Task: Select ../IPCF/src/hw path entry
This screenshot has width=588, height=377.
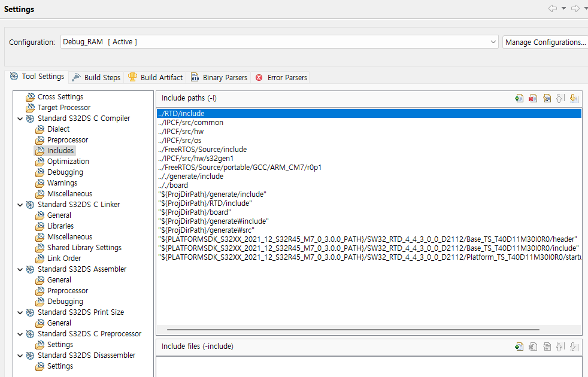Action: [x=369, y=132]
